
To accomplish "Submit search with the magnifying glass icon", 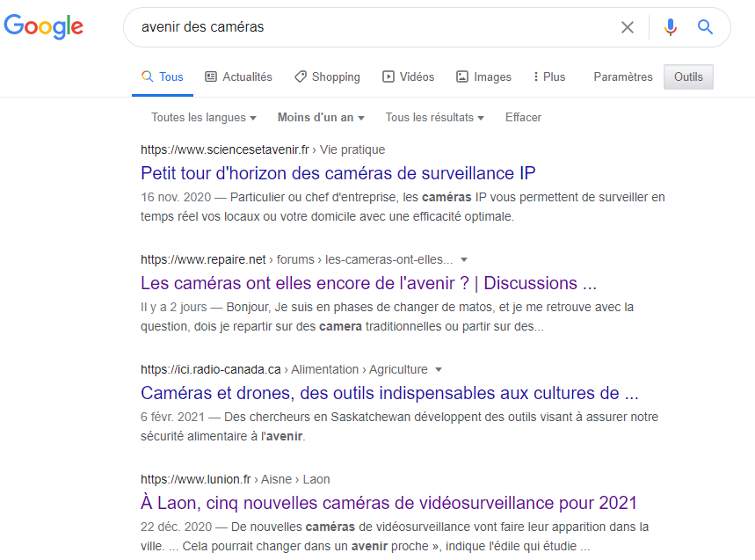I will [705, 27].
